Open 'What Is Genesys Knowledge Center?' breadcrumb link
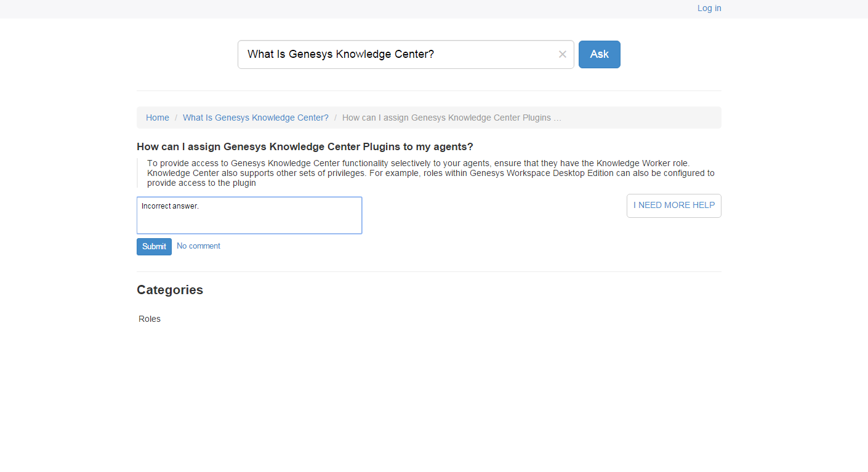Viewport: 868px width, 472px height. [255, 118]
